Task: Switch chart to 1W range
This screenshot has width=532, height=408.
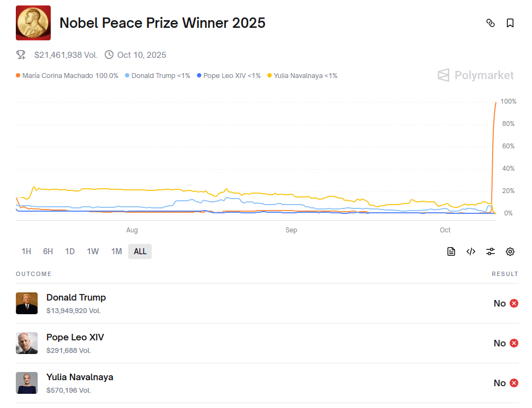Action: coord(93,251)
